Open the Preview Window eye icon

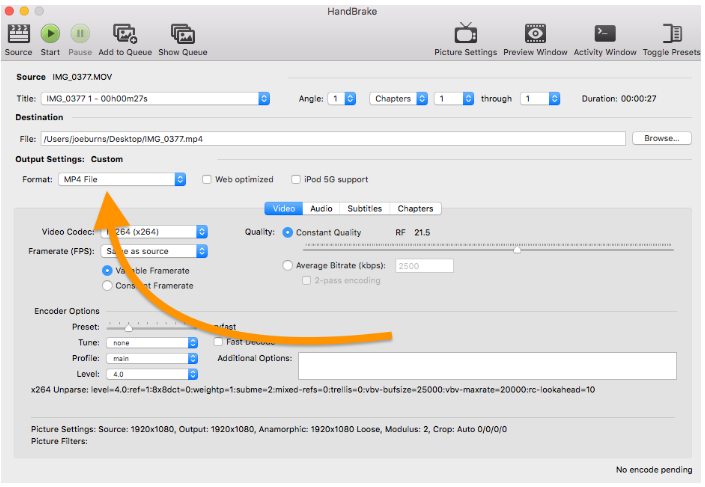[535, 34]
